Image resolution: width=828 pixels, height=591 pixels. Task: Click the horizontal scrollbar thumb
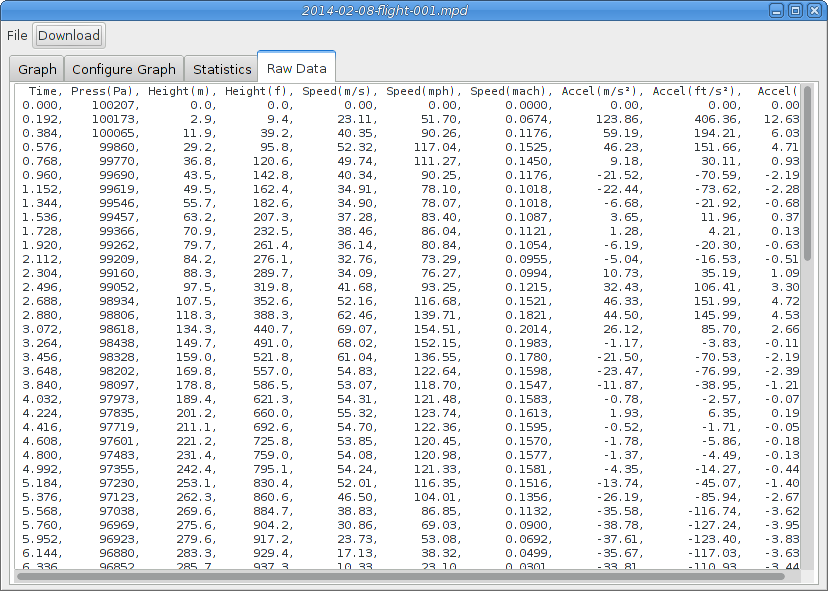(400, 575)
